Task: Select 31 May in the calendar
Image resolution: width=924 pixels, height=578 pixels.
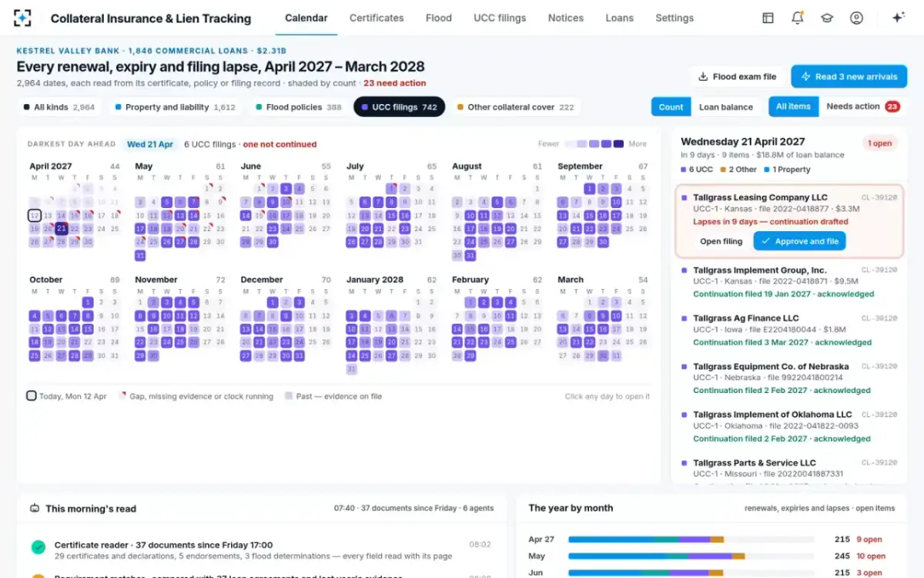Action: (140, 255)
